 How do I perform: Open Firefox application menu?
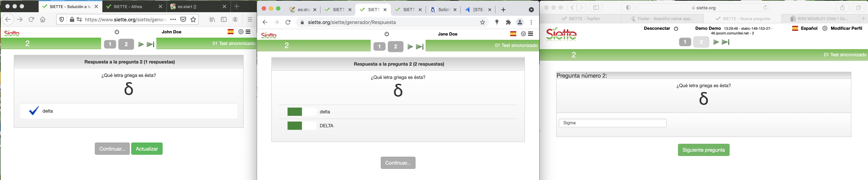250,20
